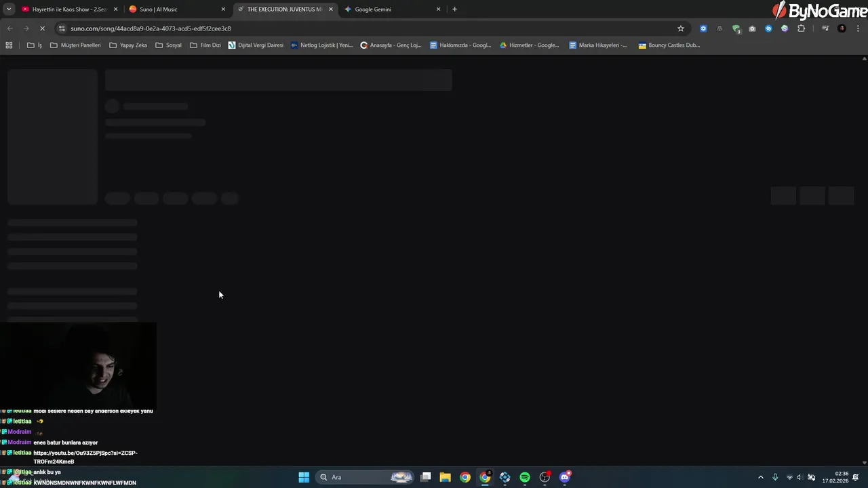Select THE EXECUTION: JUVENTUS tab
The height and width of the screenshot is (488, 868).
285,9
